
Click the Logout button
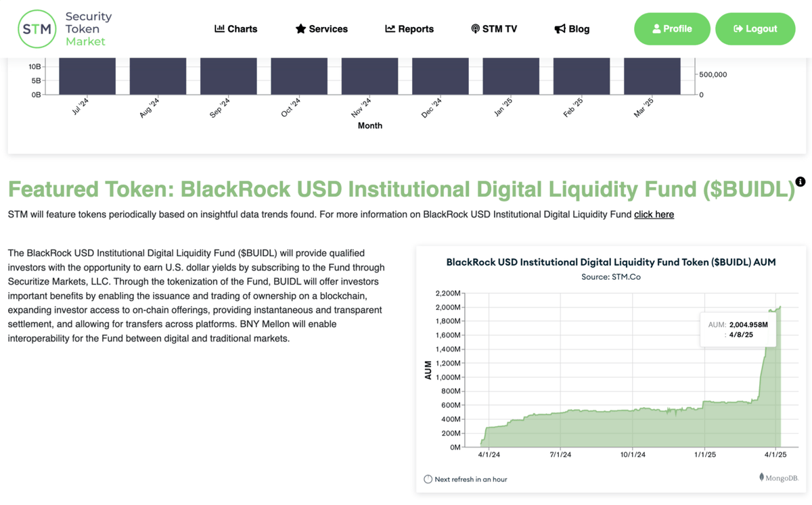coord(755,28)
